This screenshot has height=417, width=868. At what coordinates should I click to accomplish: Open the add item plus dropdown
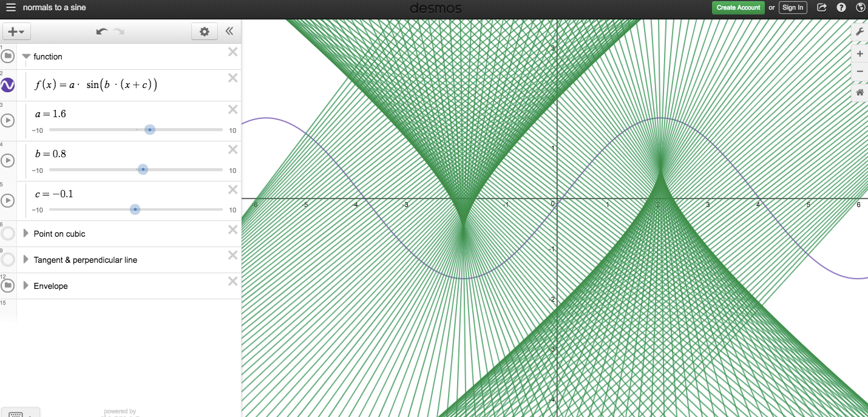click(16, 32)
